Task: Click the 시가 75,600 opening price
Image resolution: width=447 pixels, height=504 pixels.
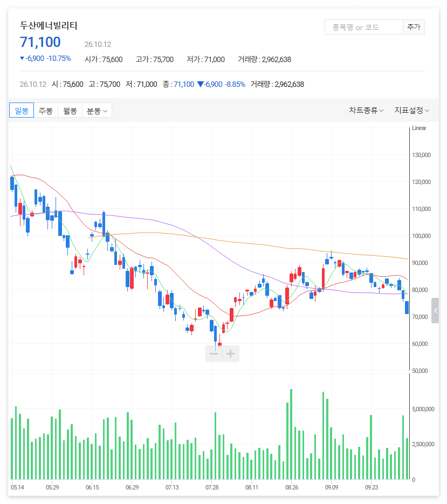Action: coord(104,59)
